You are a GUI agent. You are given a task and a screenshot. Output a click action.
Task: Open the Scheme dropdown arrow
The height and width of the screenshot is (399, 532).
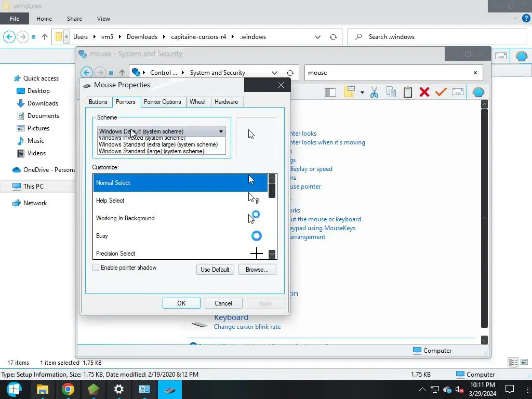point(221,131)
